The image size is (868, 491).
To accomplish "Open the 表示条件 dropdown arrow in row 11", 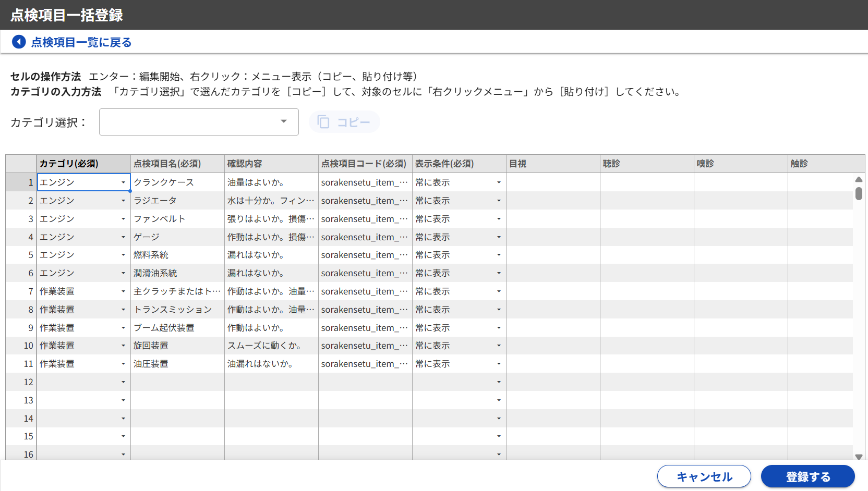I will click(x=499, y=364).
